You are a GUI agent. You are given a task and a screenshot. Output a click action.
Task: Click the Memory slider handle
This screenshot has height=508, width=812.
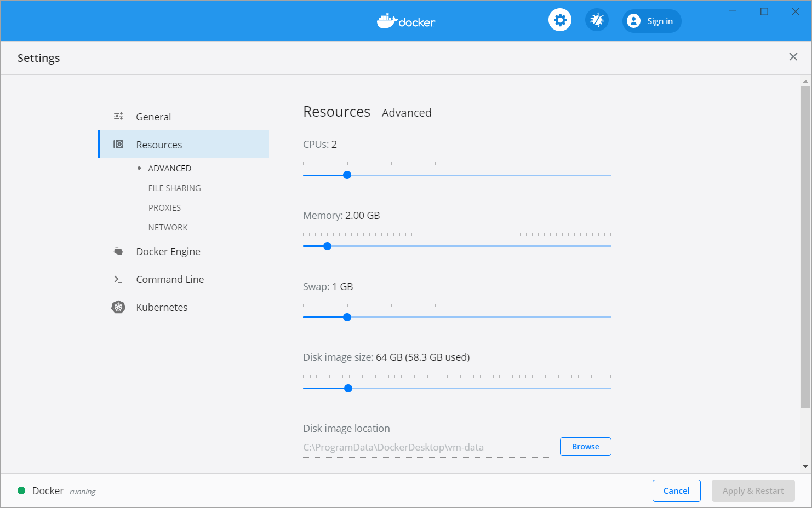point(327,246)
